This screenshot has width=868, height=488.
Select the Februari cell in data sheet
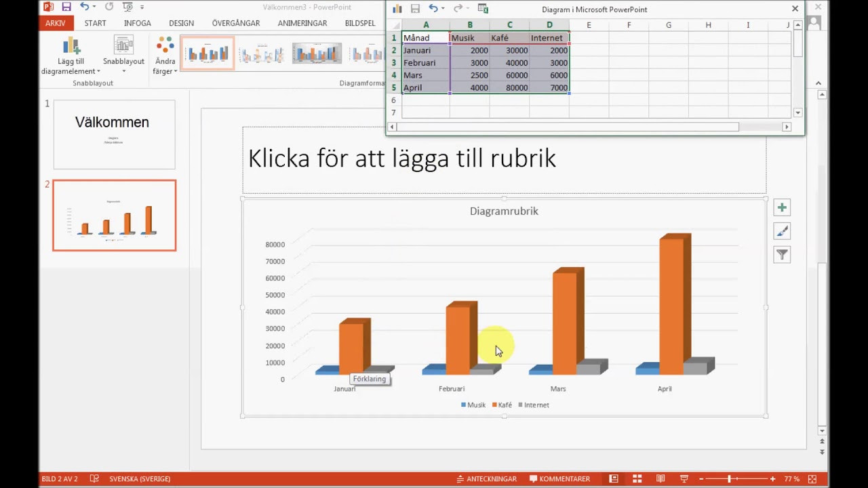(426, 63)
